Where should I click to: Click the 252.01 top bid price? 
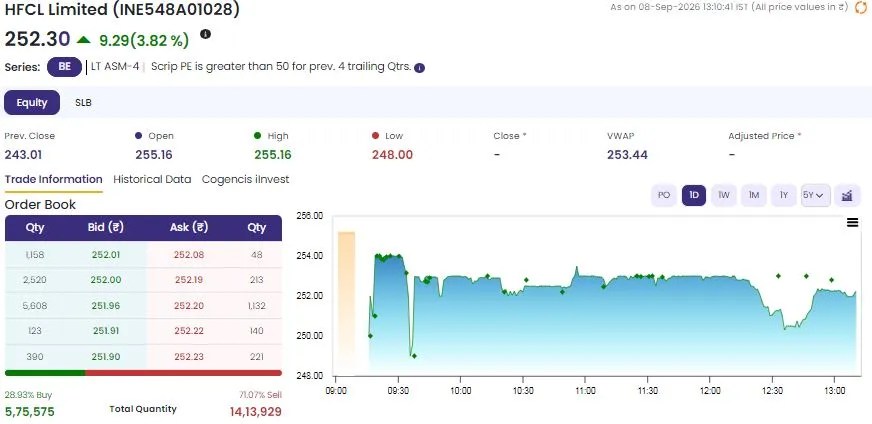point(106,255)
